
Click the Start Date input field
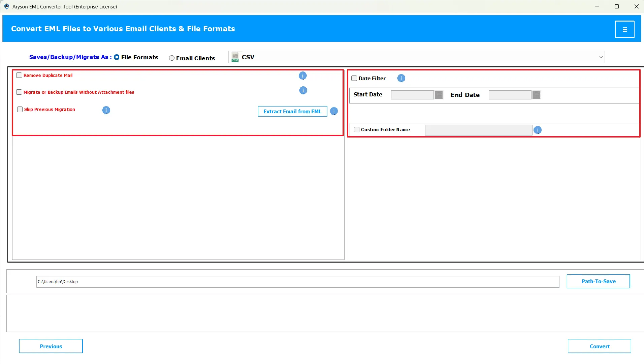412,95
